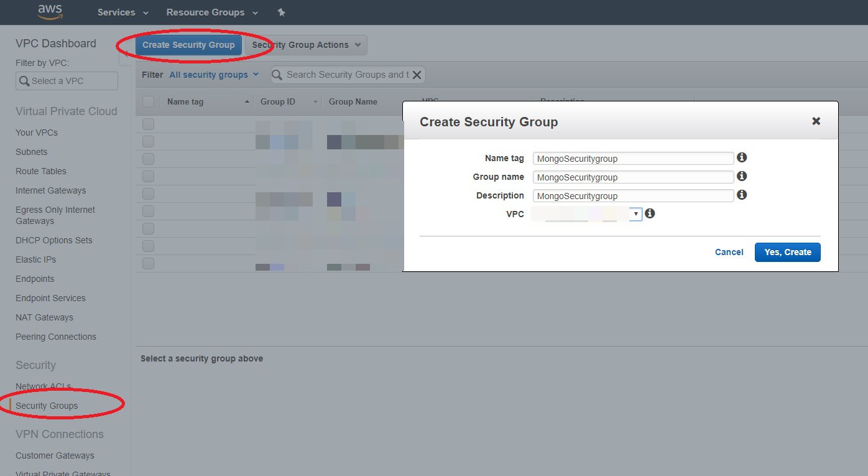Click the Description input field

click(x=634, y=195)
